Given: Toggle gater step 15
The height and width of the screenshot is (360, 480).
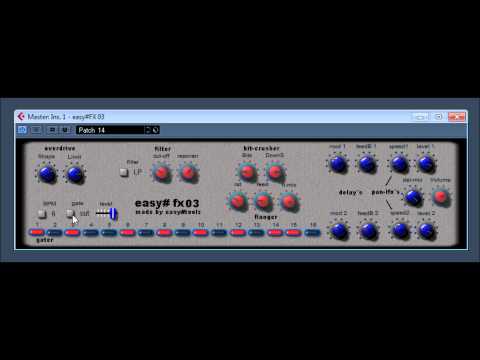Looking at the screenshot, I should pos(293,232).
